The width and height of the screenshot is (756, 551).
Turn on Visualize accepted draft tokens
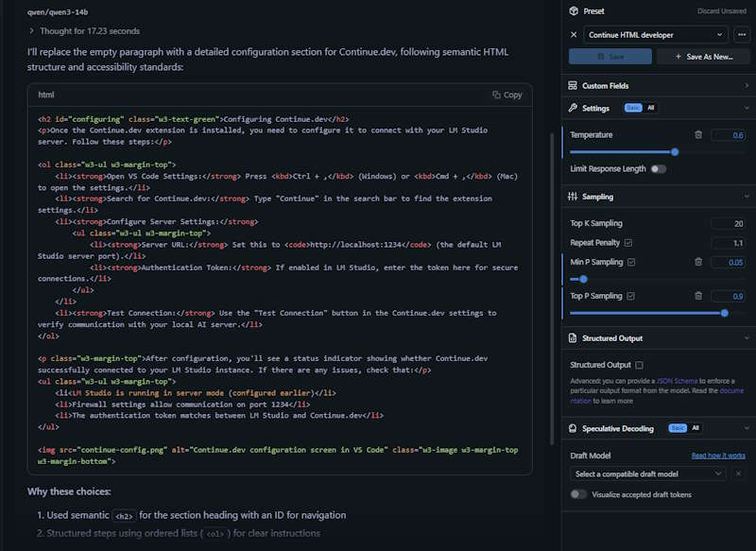point(578,494)
